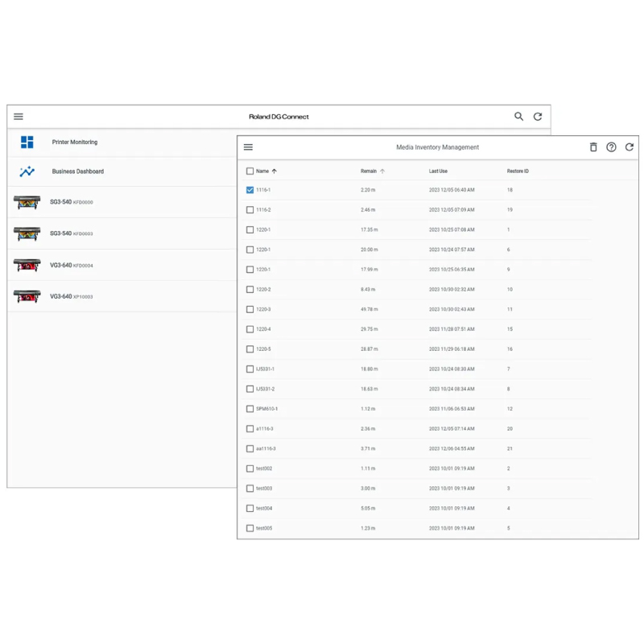Toggle the select-all checkbox in header
The height and width of the screenshot is (644, 644).
[250, 171]
